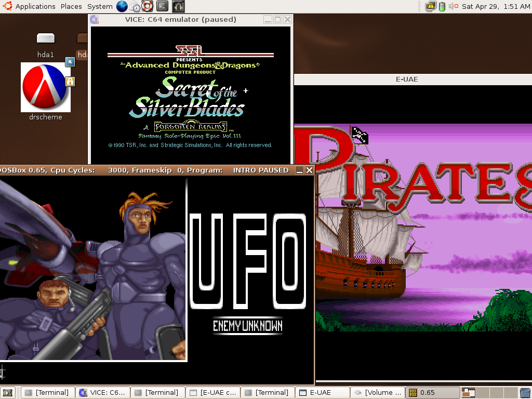
Task: Close the VICE C64 emulator window
Action: (x=287, y=20)
